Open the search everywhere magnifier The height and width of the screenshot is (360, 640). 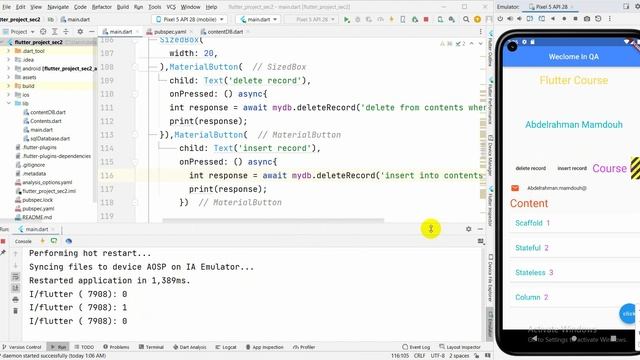point(466,19)
